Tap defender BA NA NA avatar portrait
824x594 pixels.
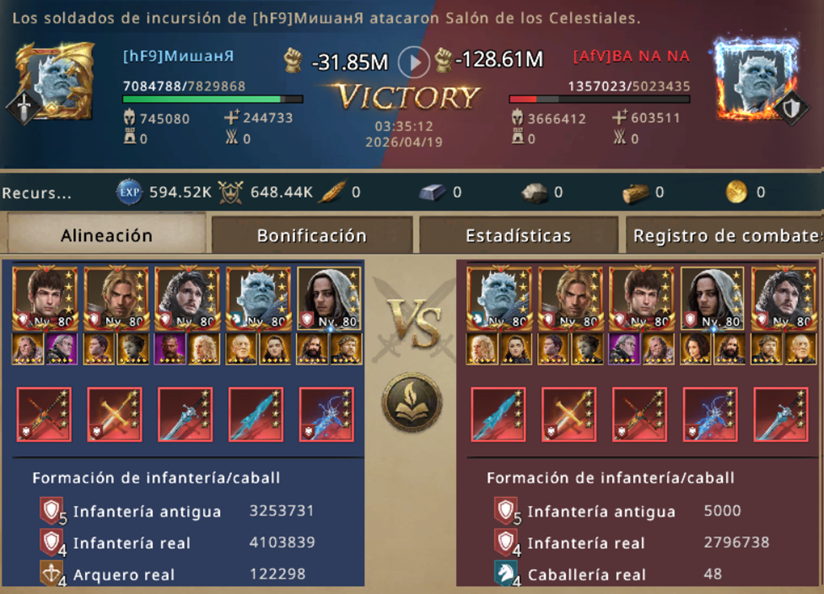755,80
